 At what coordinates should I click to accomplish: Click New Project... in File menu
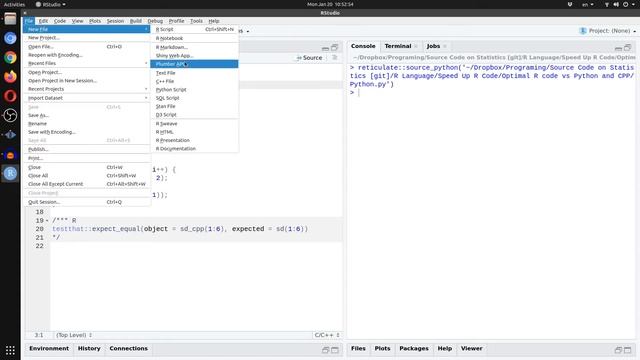[87, 38]
